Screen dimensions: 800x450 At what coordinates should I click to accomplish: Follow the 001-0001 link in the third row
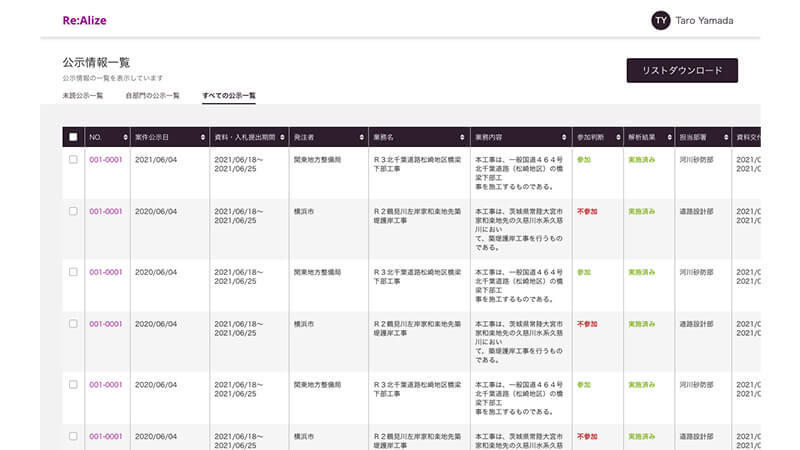coord(106,272)
